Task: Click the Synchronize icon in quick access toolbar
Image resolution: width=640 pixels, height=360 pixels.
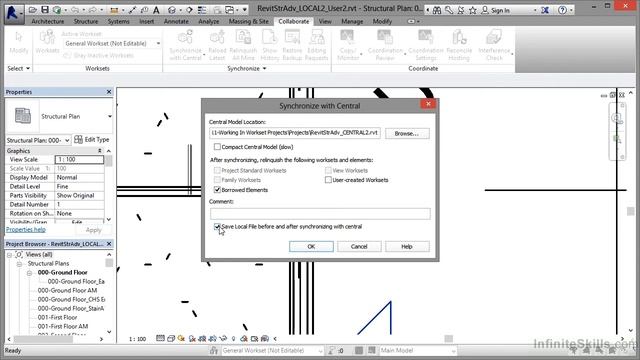Action: [x=58, y=9]
